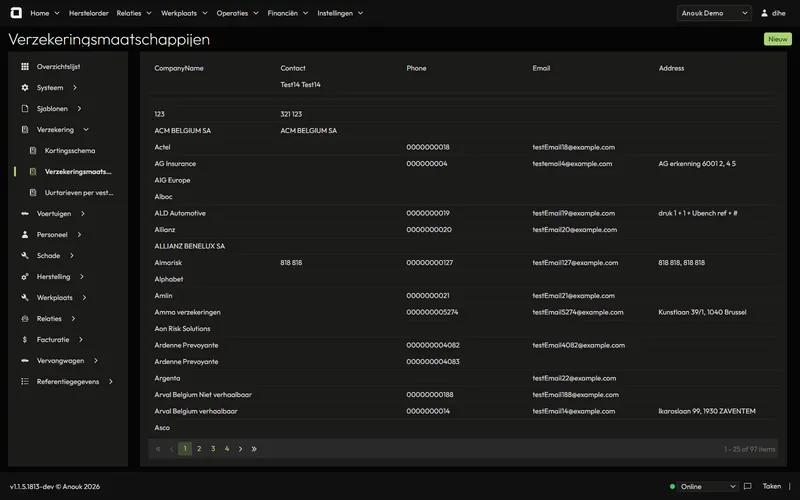Open the Financiën menu
The width and height of the screenshot is (800, 500).
pos(288,13)
